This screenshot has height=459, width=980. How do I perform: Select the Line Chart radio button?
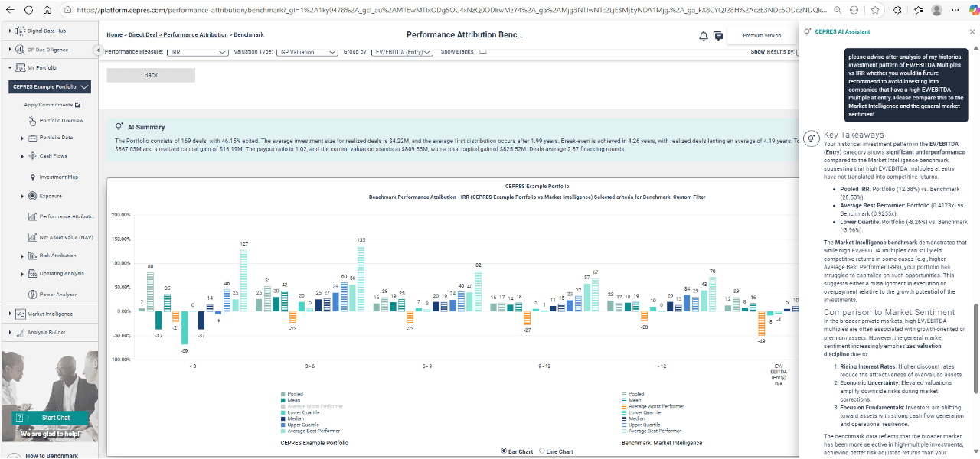(542, 451)
